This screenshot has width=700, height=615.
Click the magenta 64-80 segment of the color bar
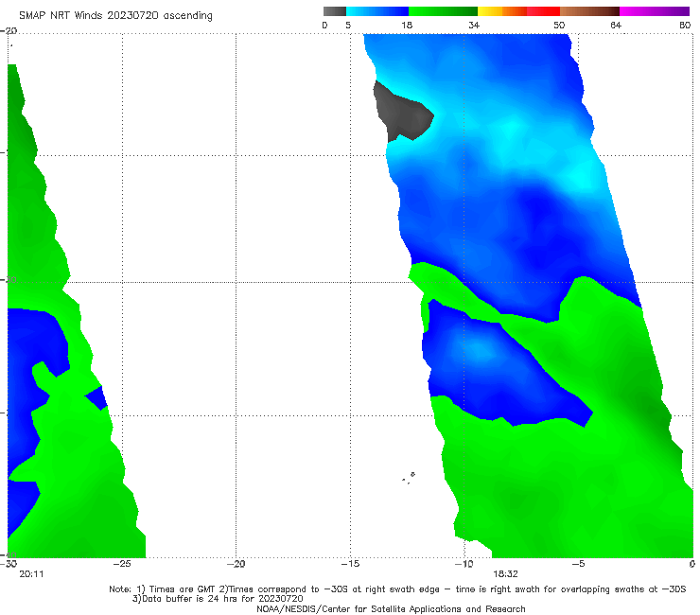pos(655,11)
